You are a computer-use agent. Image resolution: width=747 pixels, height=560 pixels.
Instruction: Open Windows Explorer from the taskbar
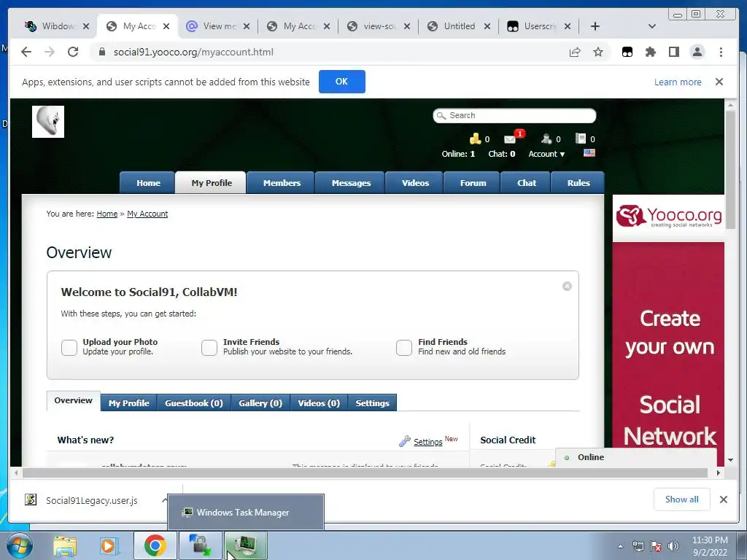[65, 545]
